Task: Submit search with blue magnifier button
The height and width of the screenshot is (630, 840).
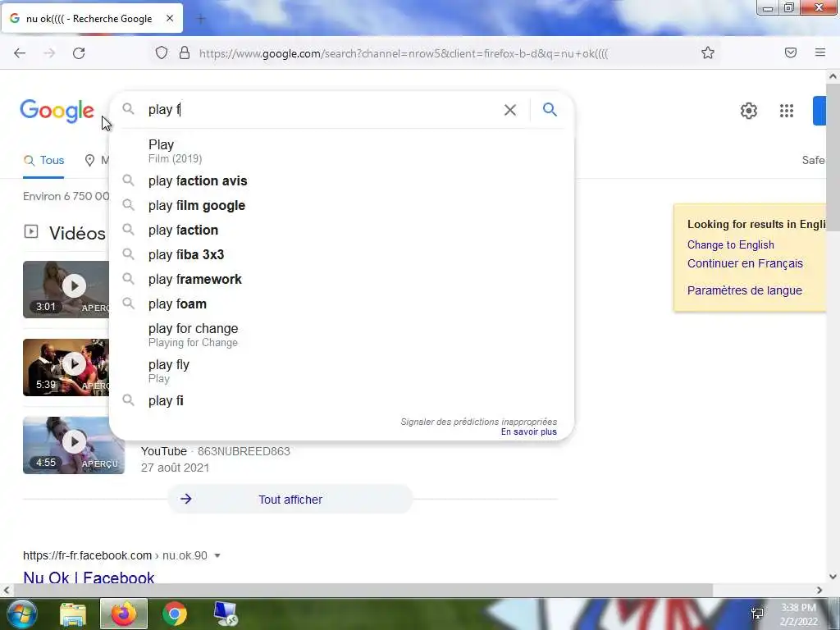Action: click(550, 110)
